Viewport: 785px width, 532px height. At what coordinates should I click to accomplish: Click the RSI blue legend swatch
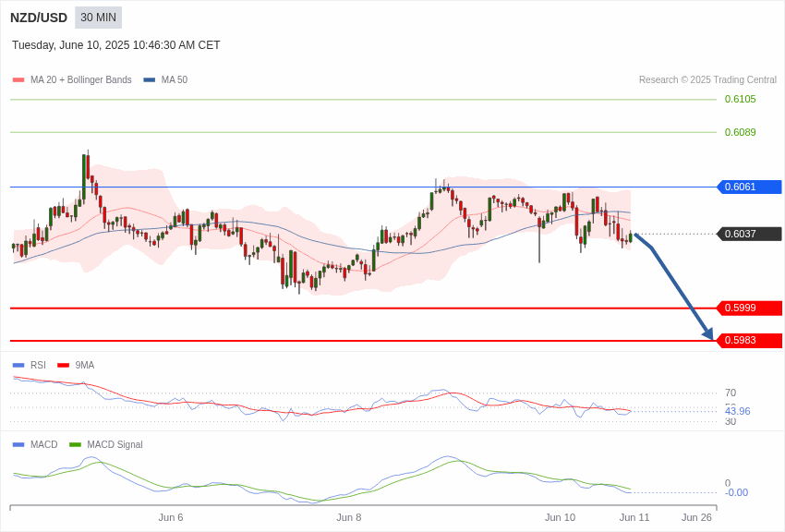point(18,366)
